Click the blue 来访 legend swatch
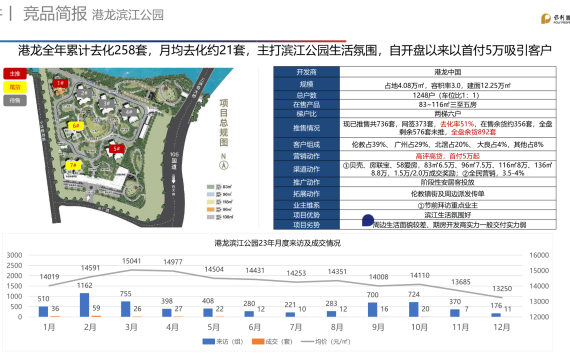Viewport: 570px width, 360px height. point(209,341)
